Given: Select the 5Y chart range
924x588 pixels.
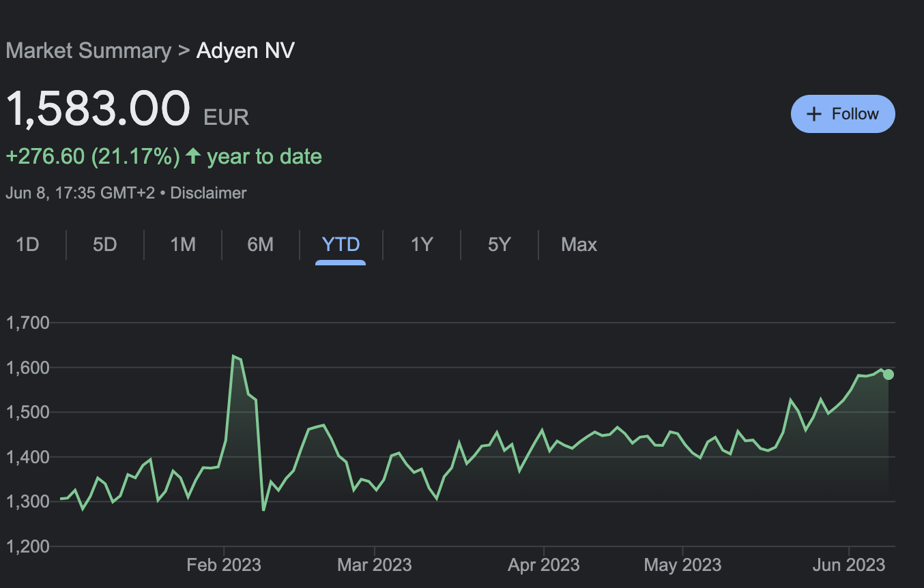Looking at the screenshot, I should (499, 244).
